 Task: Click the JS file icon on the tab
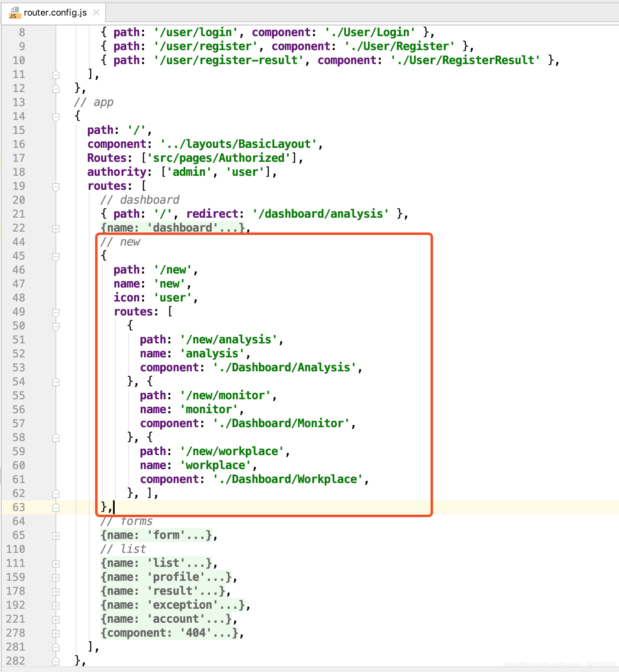[x=14, y=13]
